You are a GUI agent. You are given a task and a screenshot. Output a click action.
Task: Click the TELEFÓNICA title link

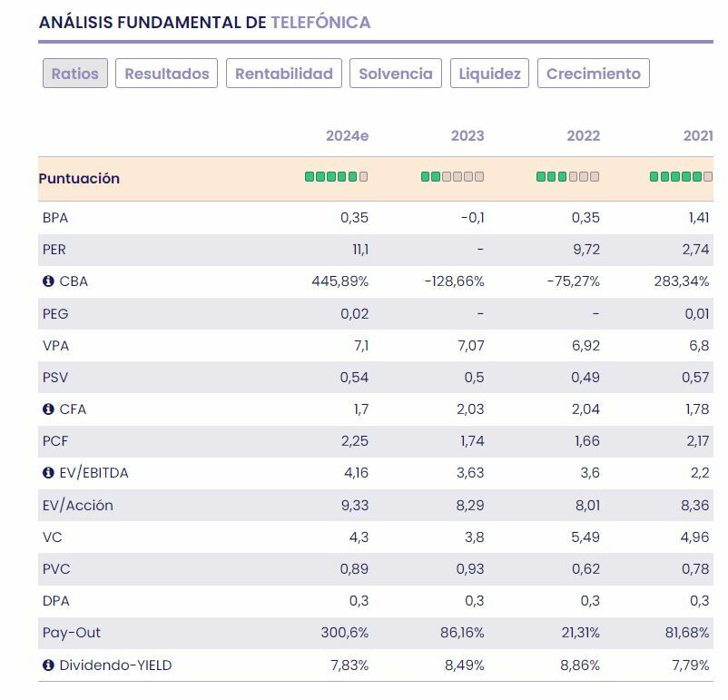(320, 23)
